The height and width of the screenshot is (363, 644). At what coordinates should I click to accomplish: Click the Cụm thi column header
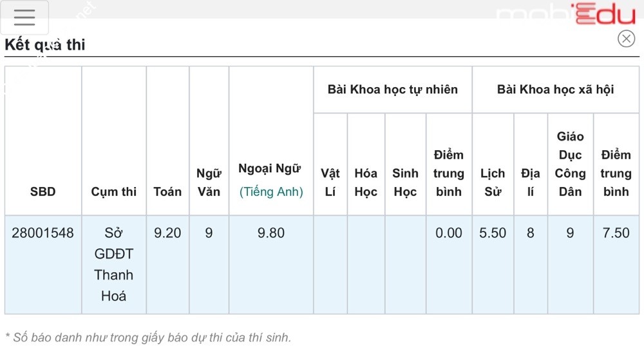coord(114,191)
